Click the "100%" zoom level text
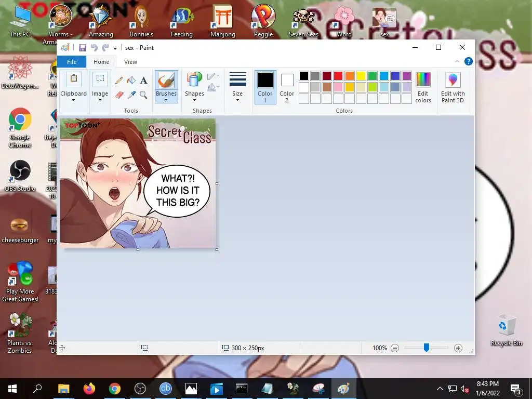 point(380,348)
